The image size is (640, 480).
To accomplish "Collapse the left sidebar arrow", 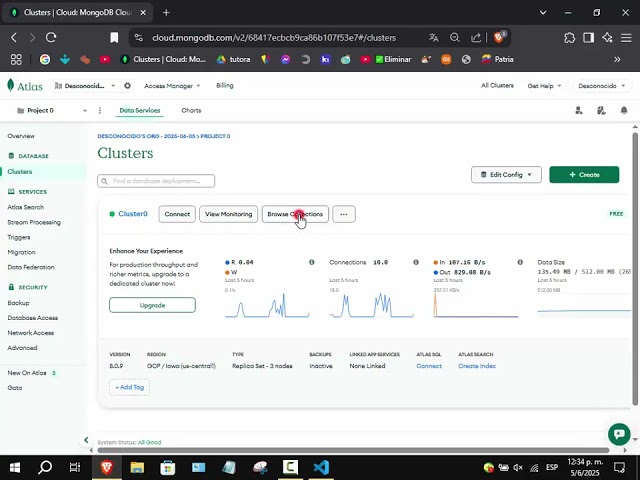I will 86,440.
